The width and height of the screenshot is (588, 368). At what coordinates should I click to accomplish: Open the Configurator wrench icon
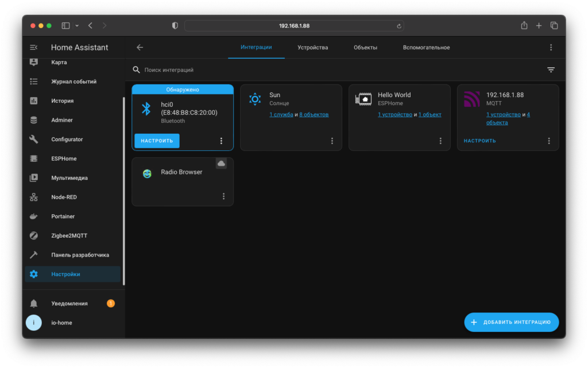pyautogui.click(x=34, y=140)
